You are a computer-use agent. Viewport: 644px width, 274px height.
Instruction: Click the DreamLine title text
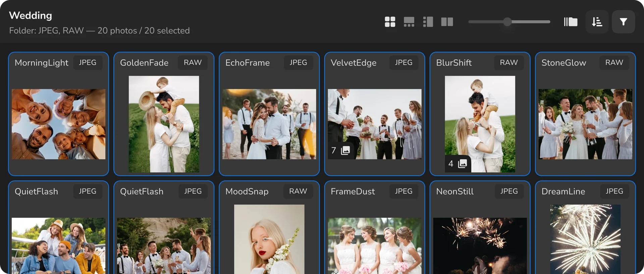click(563, 192)
